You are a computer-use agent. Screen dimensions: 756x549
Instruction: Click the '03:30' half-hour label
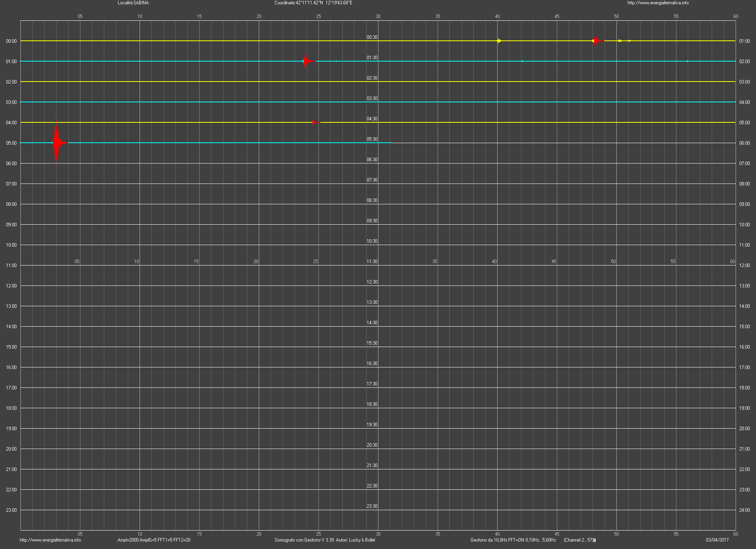(x=372, y=98)
